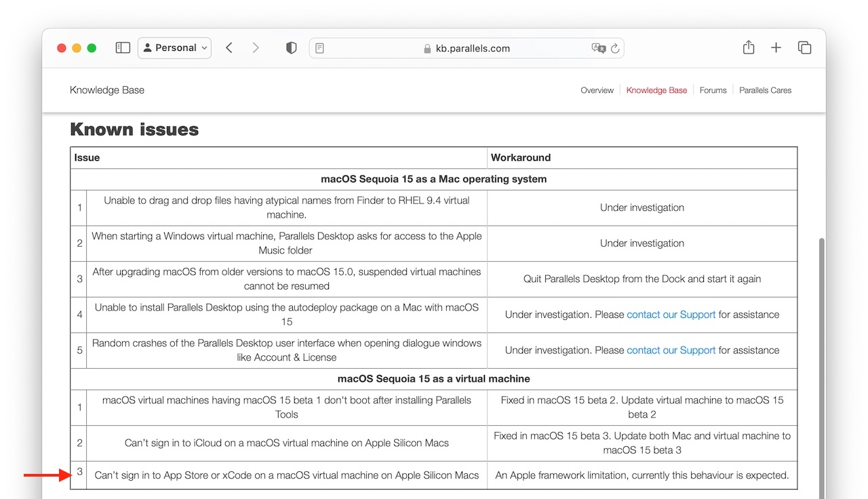The image size is (868, 499).
Task: Open the Overview nav link
Action: point(597,90)
